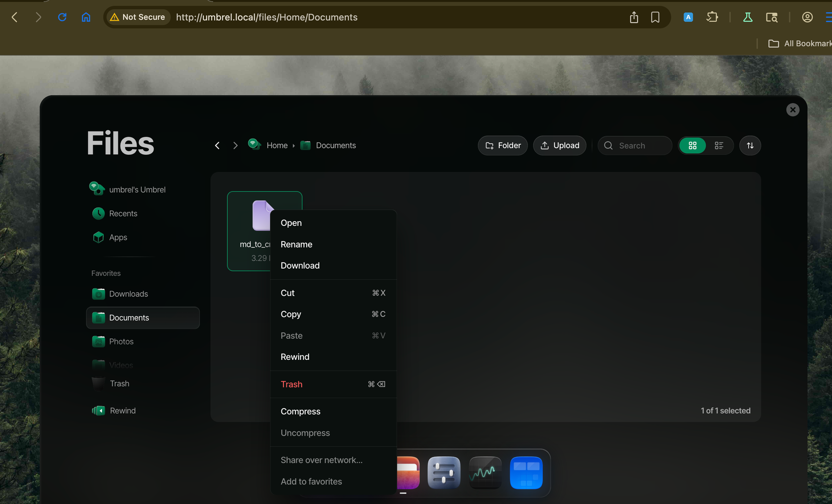Screen dimensions: 832x504
Task: Share the current page
Action: (634, 17)
